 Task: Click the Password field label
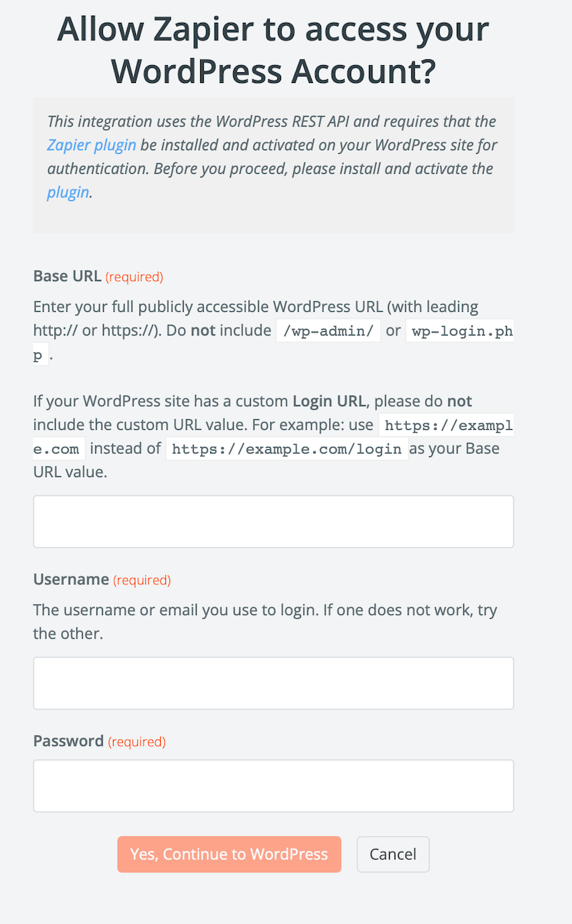[69, 741]
